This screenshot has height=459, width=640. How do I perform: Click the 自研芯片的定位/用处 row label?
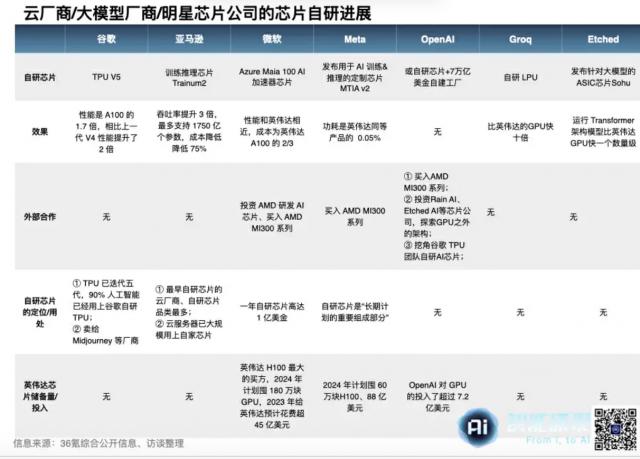(41, 312)
